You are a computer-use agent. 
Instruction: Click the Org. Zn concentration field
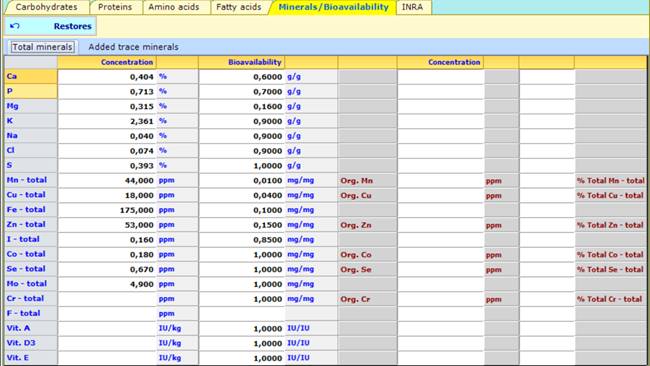click(x=441, y=225)
